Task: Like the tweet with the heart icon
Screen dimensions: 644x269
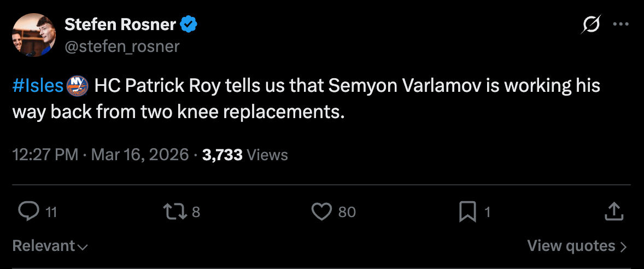Action: pos(321,212)
